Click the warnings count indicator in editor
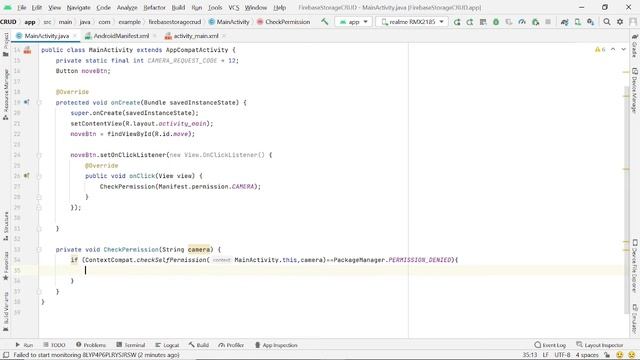Screen dimensions: 640x360 pyautogui.click(x=600, y=49)
